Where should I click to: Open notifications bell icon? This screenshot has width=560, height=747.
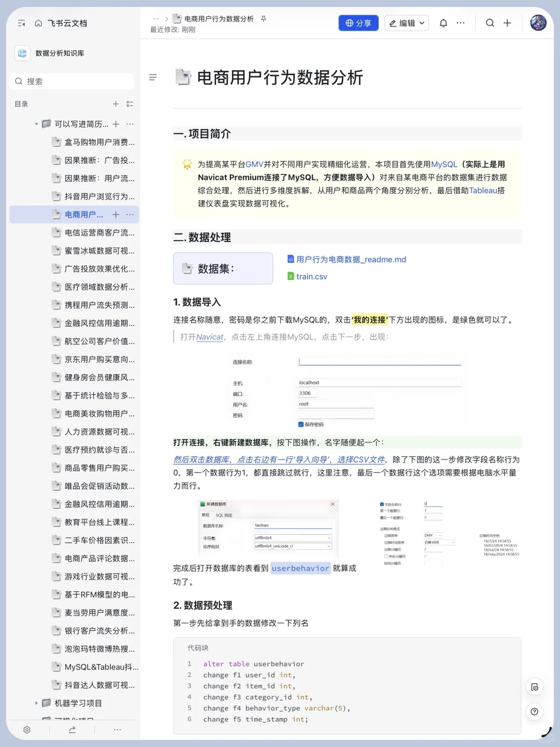pyautogui.click(x=443, y=23)
